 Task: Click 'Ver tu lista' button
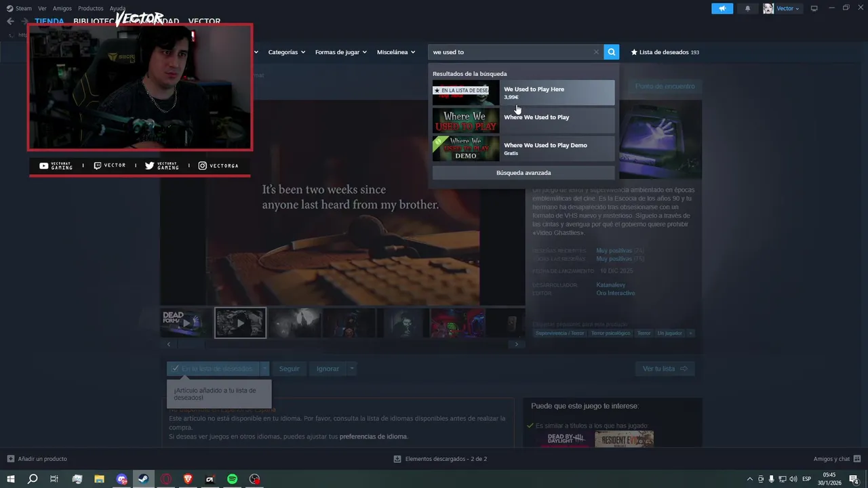tap(665, 369)
